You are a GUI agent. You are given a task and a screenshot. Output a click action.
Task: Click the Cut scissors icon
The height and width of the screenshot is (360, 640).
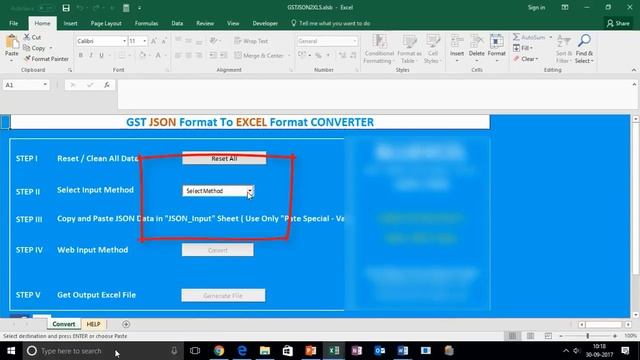(27, 37)
